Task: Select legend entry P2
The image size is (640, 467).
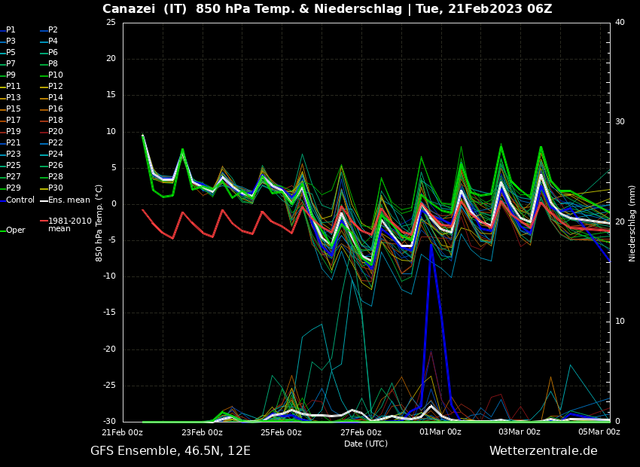Action: coord(53,30)
